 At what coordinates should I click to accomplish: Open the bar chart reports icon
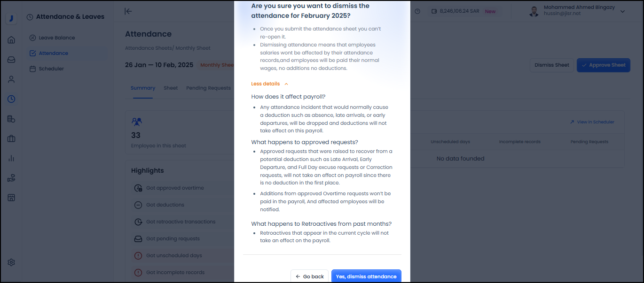pyautogui.click(x=11, y=158)
